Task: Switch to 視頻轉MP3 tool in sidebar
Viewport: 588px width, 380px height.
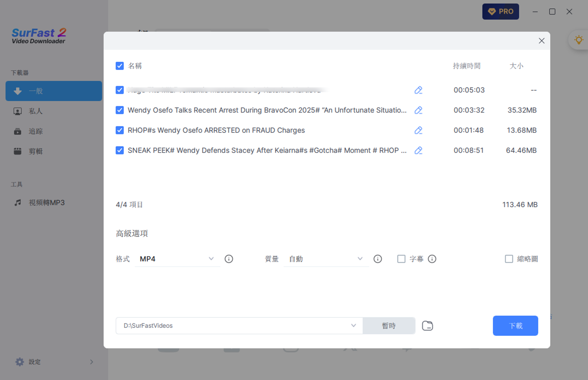Action: click(x=47, y=203)
